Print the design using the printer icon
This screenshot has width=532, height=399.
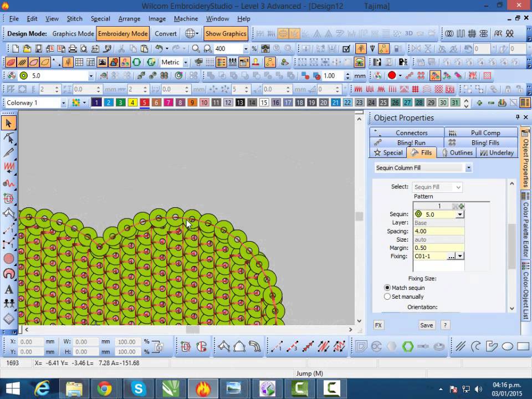(72, 49)
